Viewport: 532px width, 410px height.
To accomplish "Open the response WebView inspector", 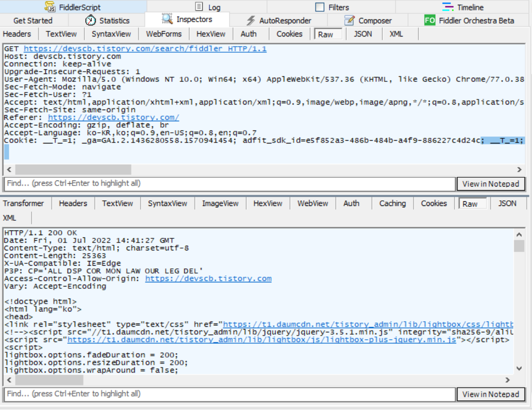I will (x=312, y=203).
